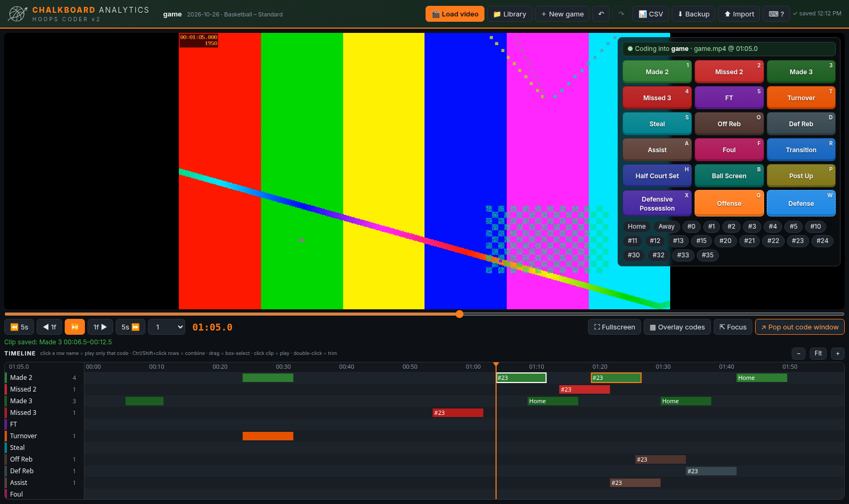The image size is (849, 504).
Task: Select the Made 2 timeline row name
Action: point(21,378)
